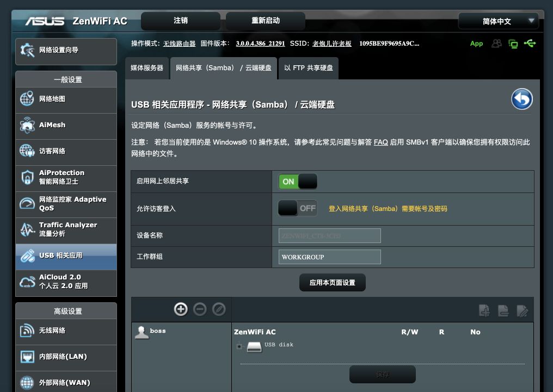Open the 简体中文 language dropdown
This screenshot has width=553, height=392.
point(499,22)
